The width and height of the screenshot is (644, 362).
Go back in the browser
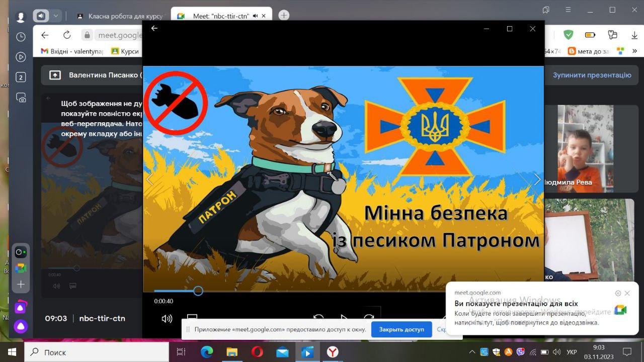coord(45,35)
